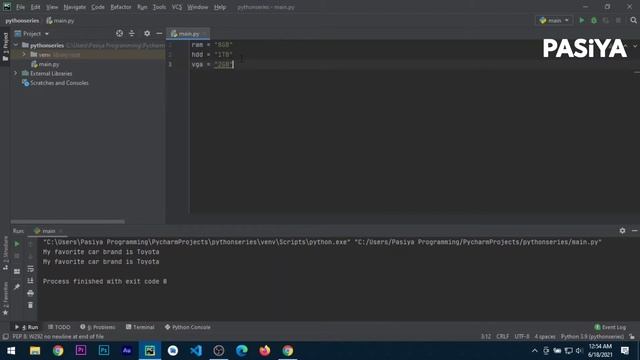
Task: Hide the Run panel using minus icon
Action: (634, 231)
